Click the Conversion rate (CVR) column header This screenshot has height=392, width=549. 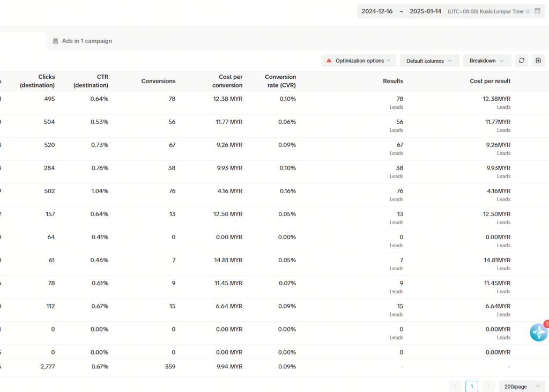[x=280, y=81]
